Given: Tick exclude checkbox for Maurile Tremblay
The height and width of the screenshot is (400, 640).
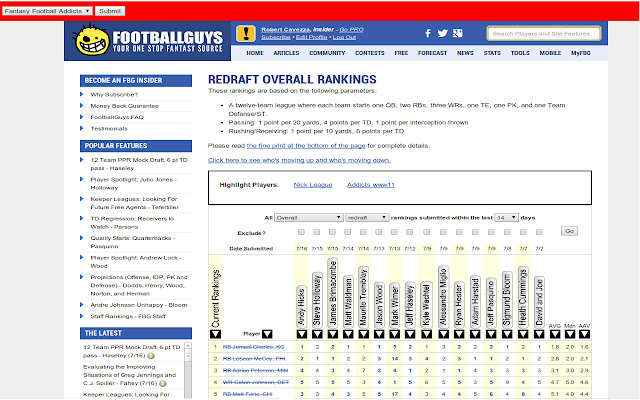Looking at the screenshot, I should coord(363,232).
